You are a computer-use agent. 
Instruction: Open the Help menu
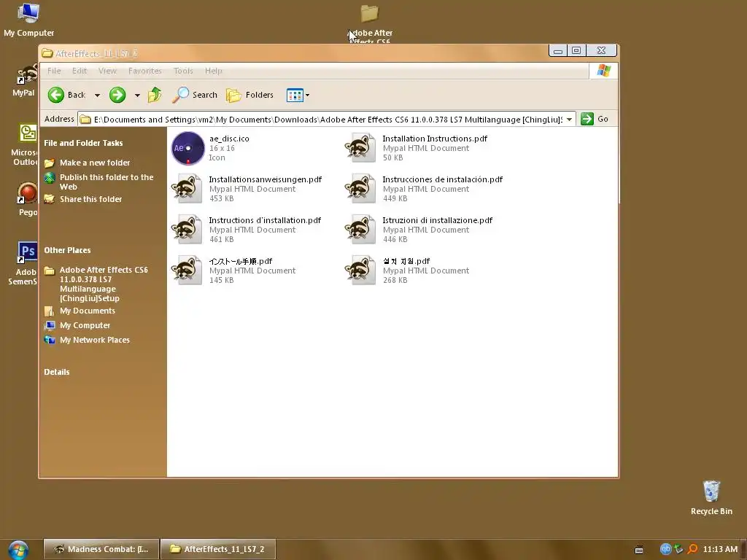tap(214, 71)
